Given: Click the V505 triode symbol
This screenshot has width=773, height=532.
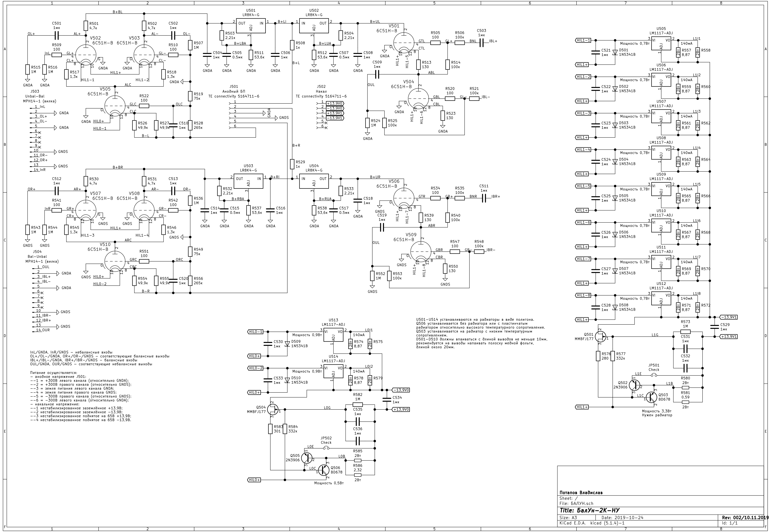Looking at the screenshot, I should click(115, 106).
